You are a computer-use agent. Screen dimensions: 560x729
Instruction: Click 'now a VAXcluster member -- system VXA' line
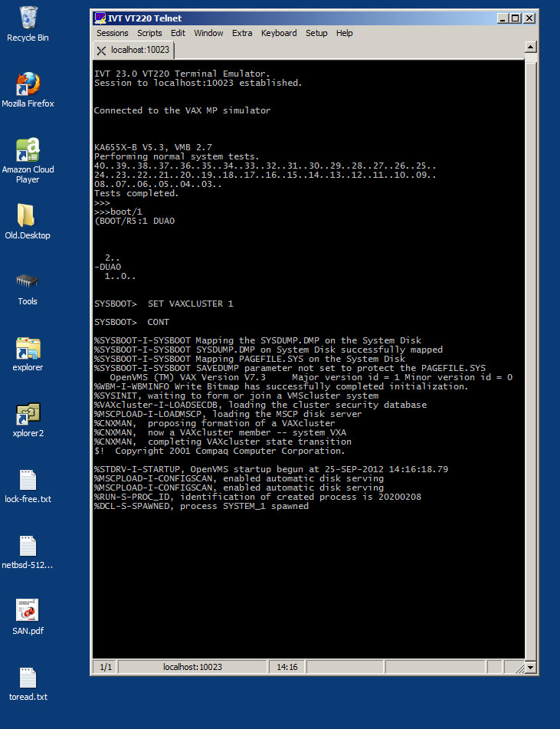221,432
